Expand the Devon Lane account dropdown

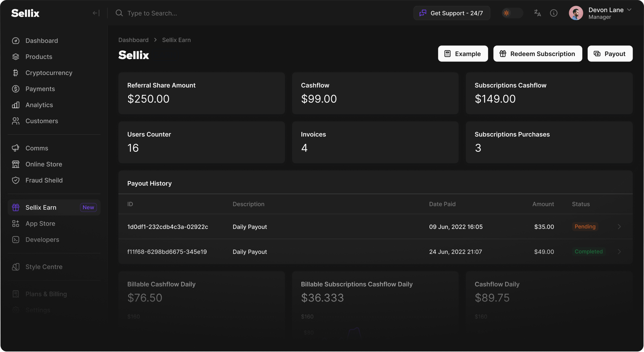(629, 10)
